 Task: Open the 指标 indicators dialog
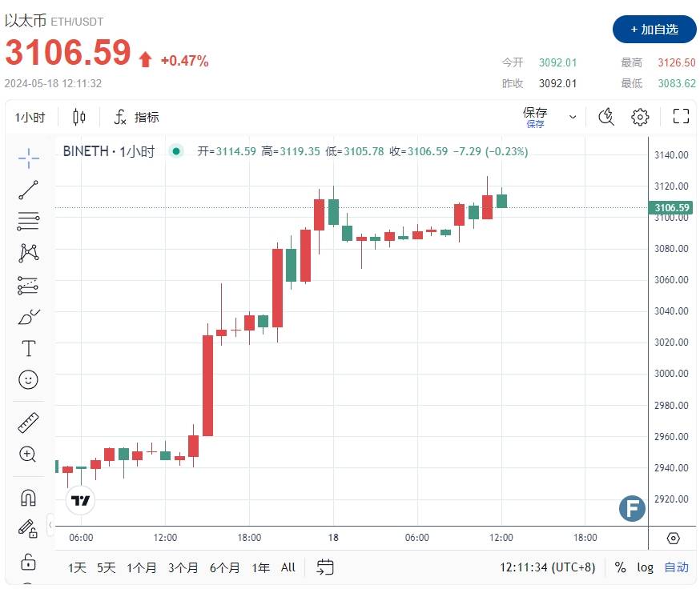tap(138, 117)
